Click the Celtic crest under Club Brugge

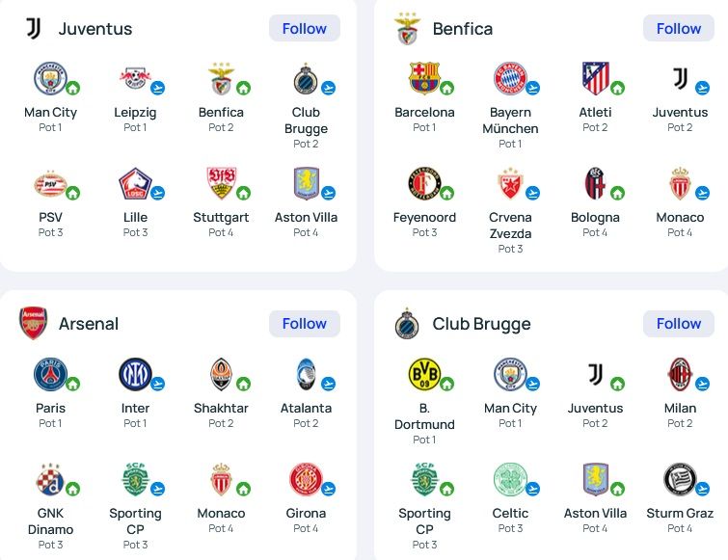(x=510, y=479)
